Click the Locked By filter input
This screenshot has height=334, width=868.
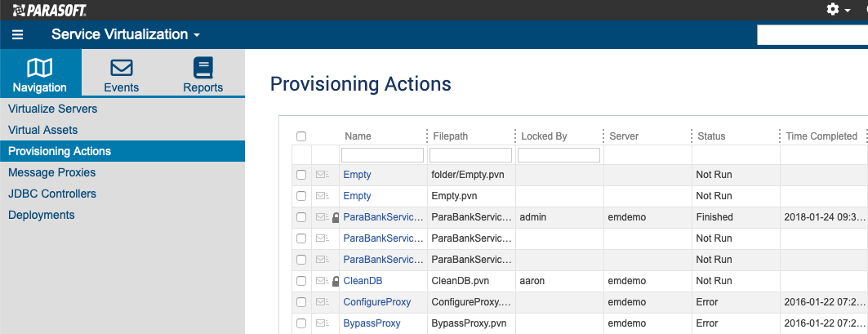559,155
